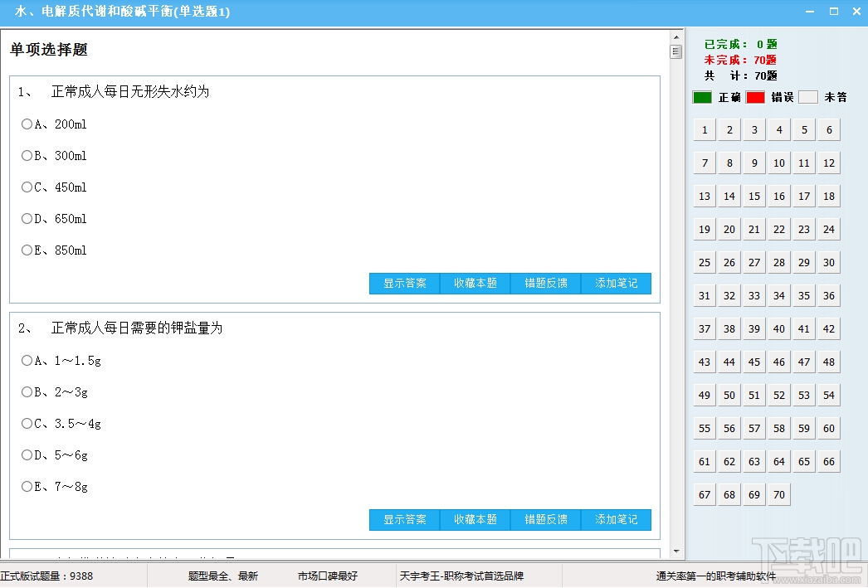Screen dimensions: 868x588
Task: Show answer (显示答案) for question 1
Action: (x=405, y=283)
